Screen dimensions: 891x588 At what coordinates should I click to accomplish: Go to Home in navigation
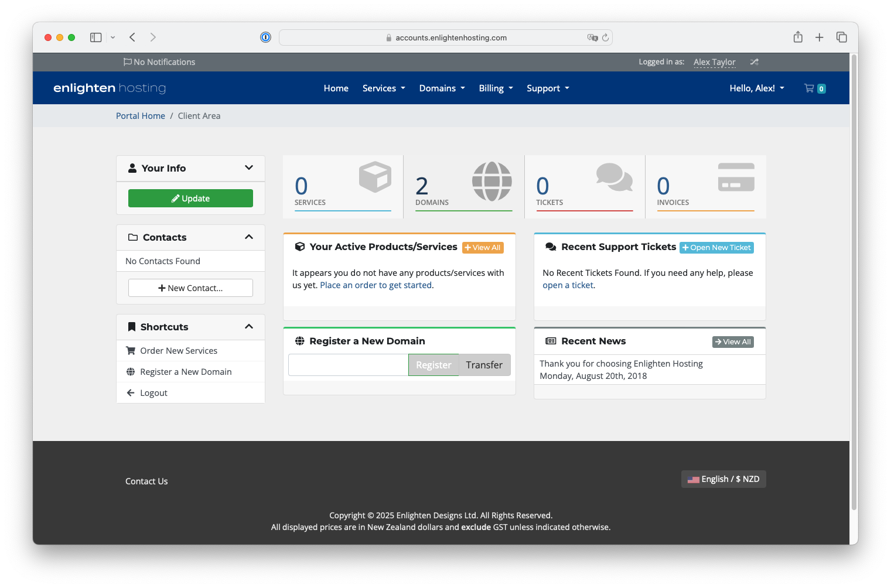(336, 88)
